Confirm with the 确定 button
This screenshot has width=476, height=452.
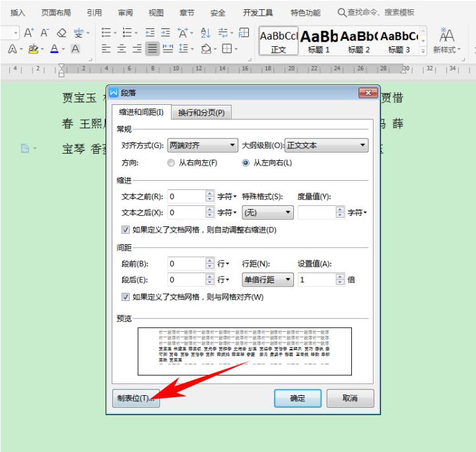(298, 399)
